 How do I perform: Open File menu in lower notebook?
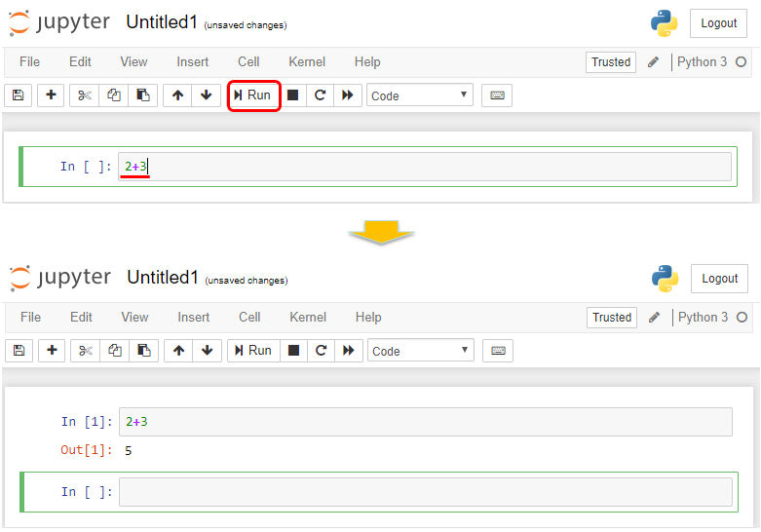[x=30, y=317]
